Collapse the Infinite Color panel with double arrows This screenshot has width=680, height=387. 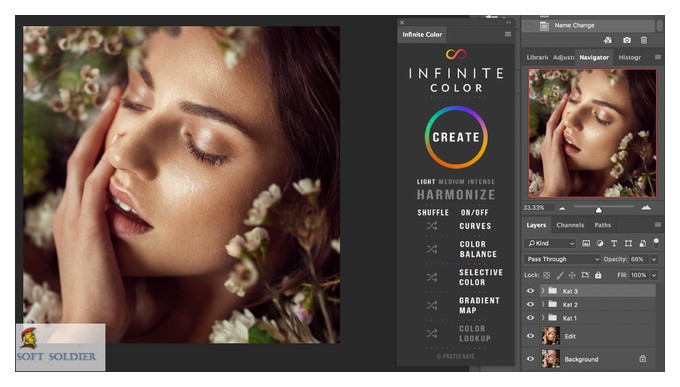pos(509,22)
